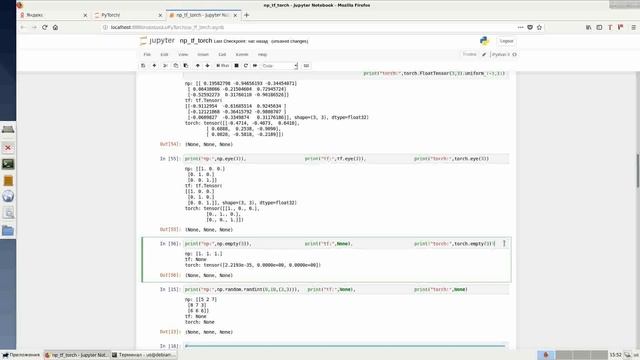This screenshot has width=640, height=360.
Task: Open the search magnifier icon in left panel
Action: [x=8, y=213]
